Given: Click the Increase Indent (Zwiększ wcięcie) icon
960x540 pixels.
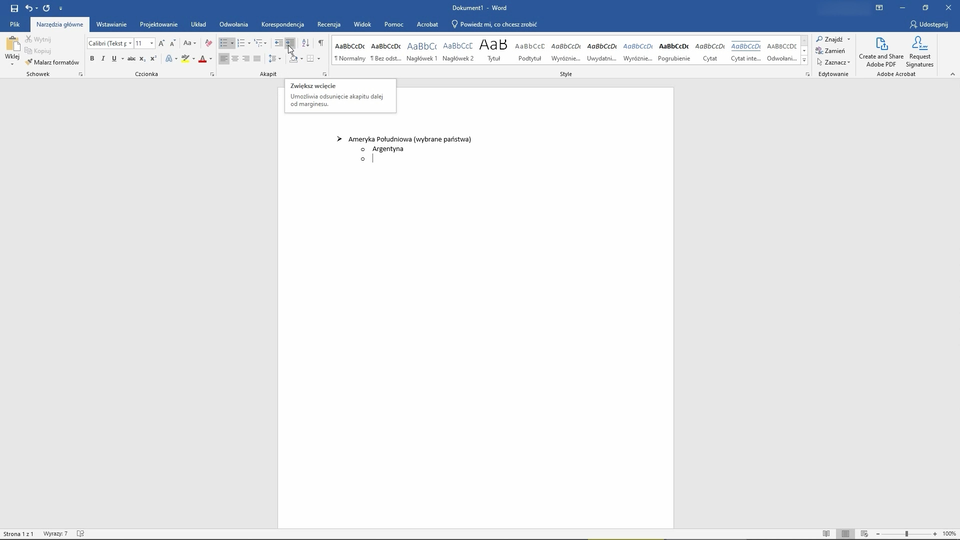Looking at the screenshot, I should coord(290,43).
